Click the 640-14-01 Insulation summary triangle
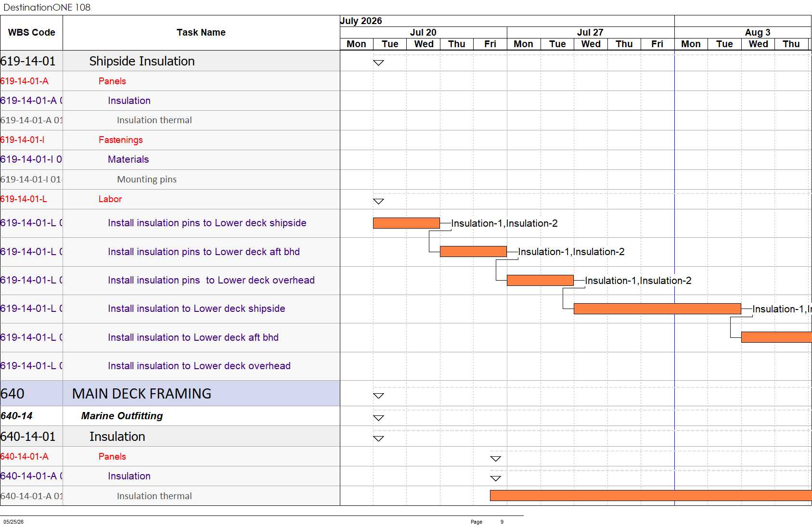 pyautogui.click(x=378, y=438)
